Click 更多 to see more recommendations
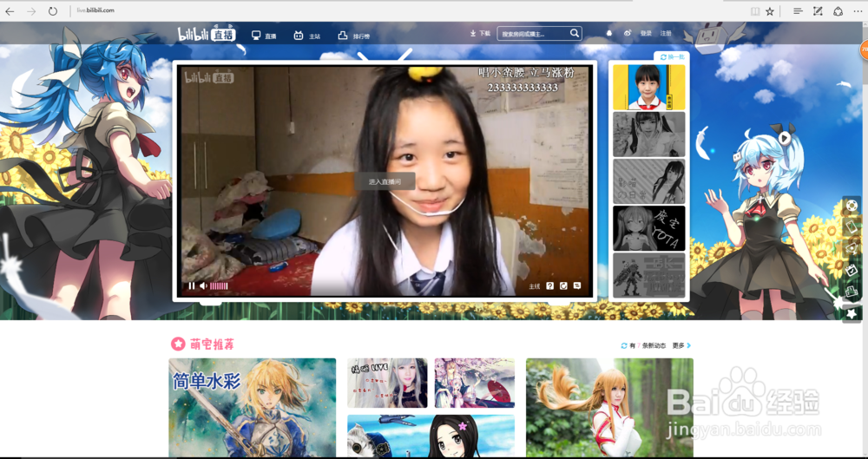868x459 pixels. pyautogui.click(x=681, y=345)
